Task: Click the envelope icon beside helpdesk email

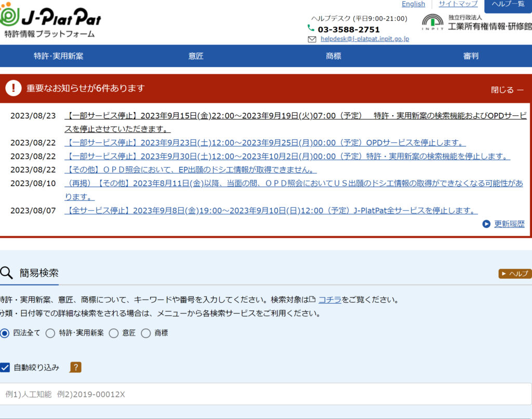Action: click(x=312, y=39)
